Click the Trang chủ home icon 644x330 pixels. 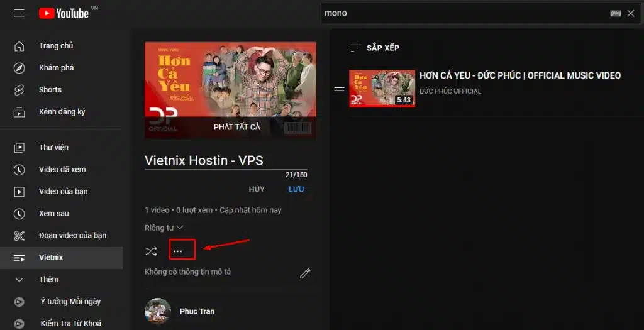click(x=19, y=46)
